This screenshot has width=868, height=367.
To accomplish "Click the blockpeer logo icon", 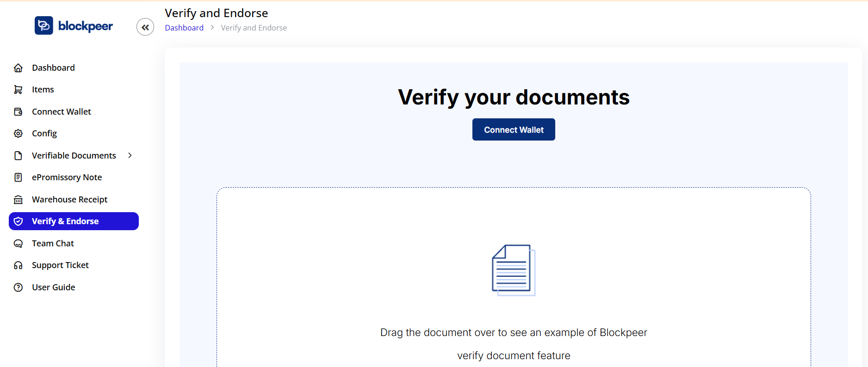I will [44, 25].
